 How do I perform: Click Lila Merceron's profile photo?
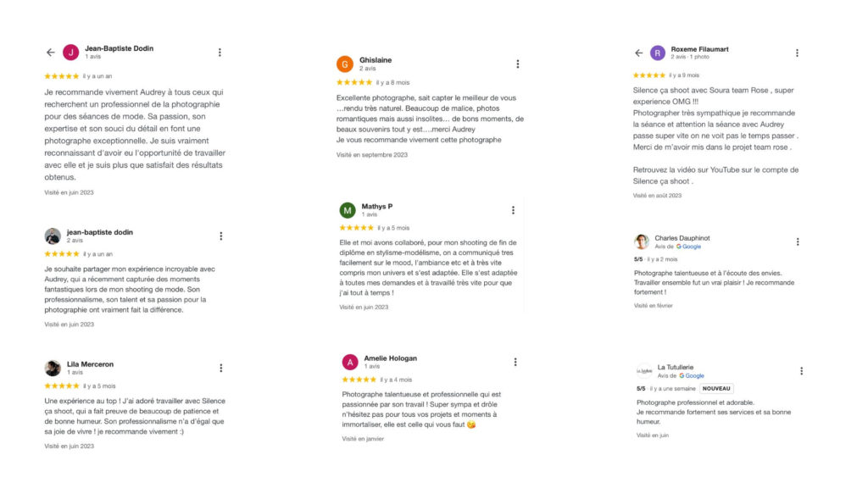tap(53, 368)
